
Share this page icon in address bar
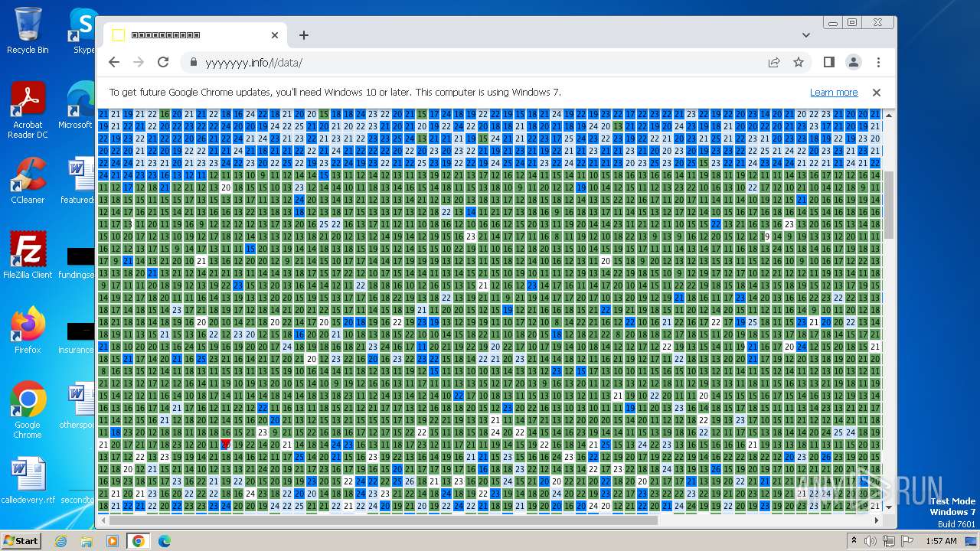coord(774,62)
